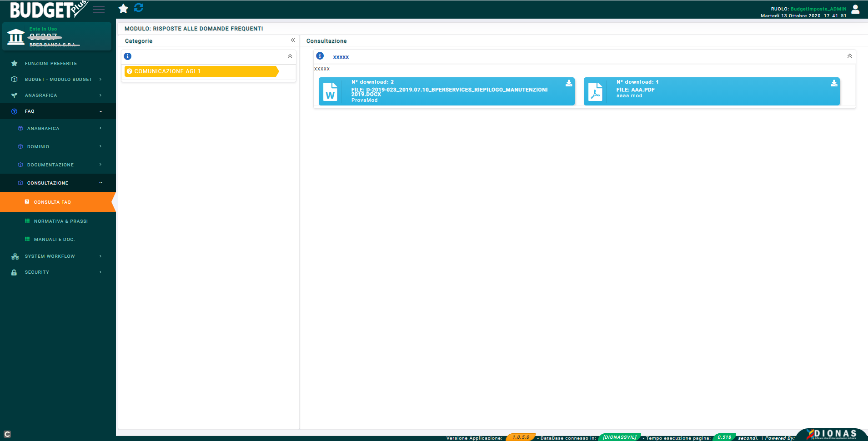The height and width of the screenshot is (441, 868).
Task: Click the question mark icon beside FAQ
Action: coord(14,111)
